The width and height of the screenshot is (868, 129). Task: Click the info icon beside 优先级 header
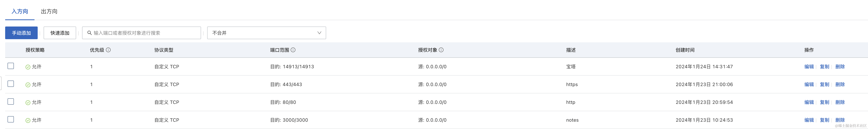(x=108, y=50)
